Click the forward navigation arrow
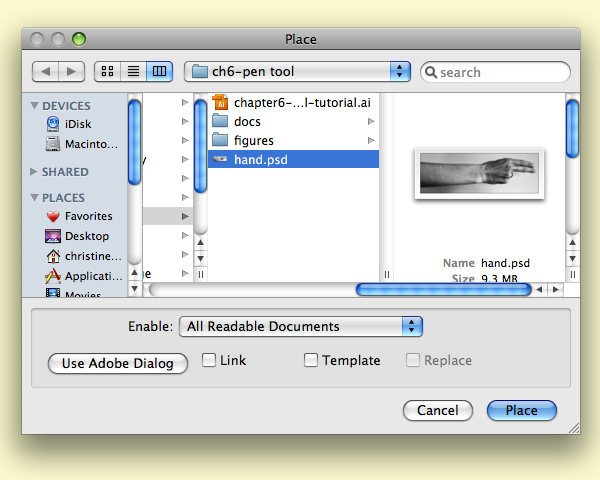Image resolution: width=600 pixels, height=480 pixels. (71, 71)
